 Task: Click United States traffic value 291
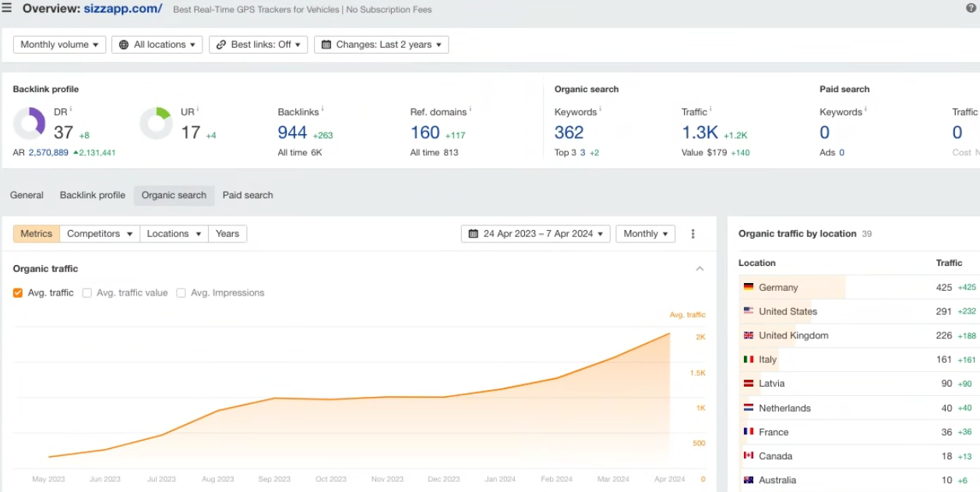(x=944, y=311)
